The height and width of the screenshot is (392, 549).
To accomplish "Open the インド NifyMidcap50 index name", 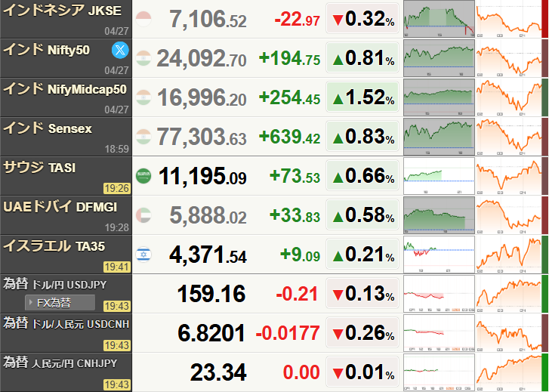I will (65, 89).
